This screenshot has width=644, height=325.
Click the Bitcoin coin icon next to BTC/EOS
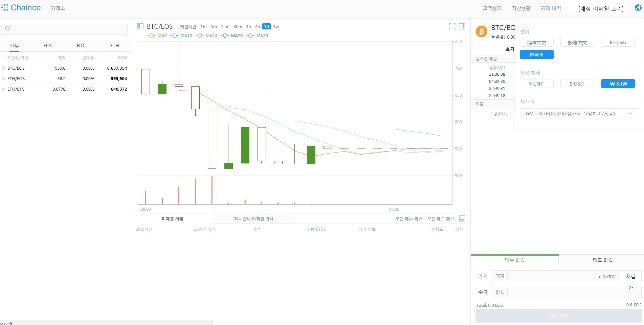[x=481, y=31]
